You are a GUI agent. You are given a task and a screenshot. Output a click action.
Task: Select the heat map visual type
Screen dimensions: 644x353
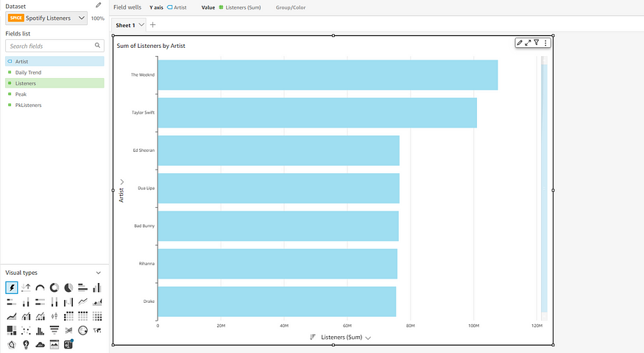click(97, 316)
